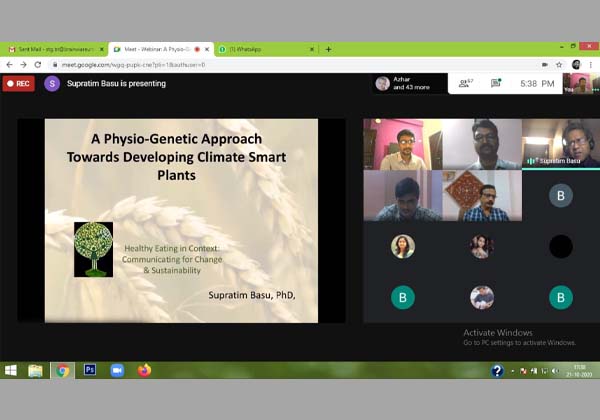Open Firefox from the taskbar
This screenshot has width=600, height=420.
tap(144, 370)
